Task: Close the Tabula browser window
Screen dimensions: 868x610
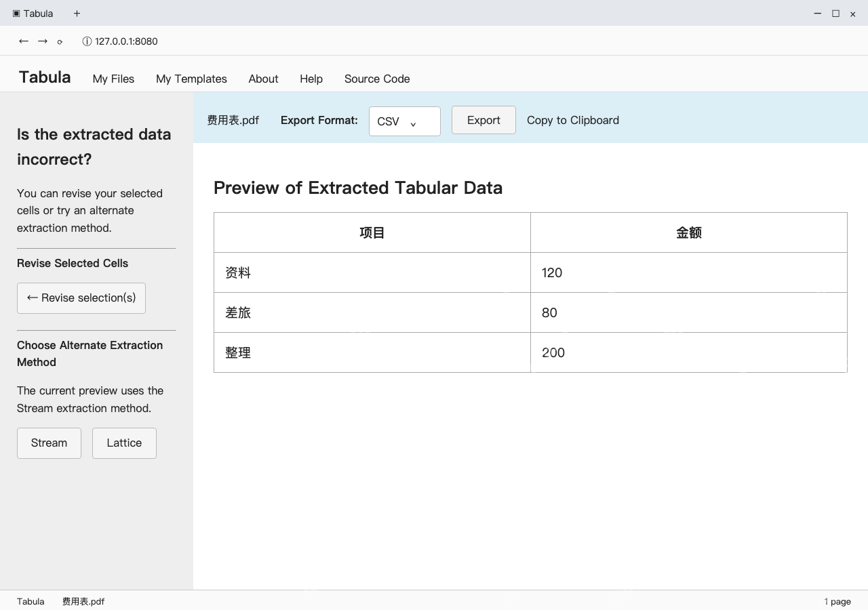Action: 853,14
